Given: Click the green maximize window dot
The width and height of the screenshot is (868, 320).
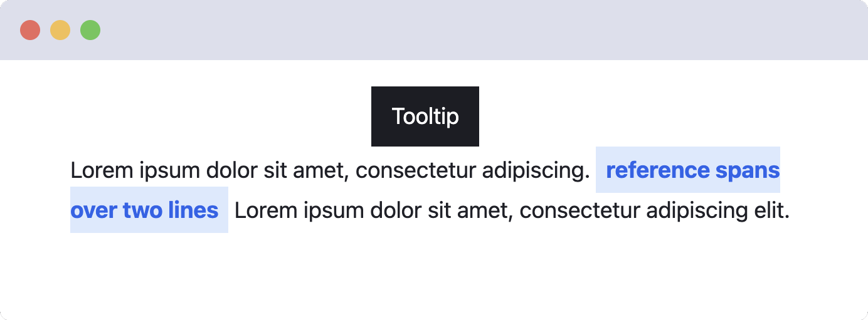Looking at the screenshot, I should coord(90,30).
